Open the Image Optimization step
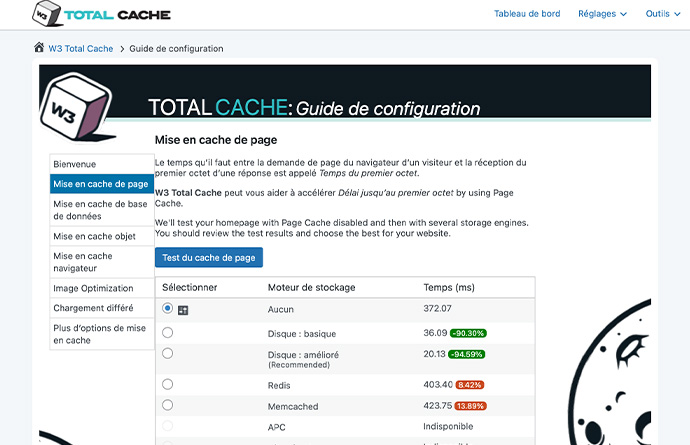Screen dimensions: 690x445 tap(102, 288)
